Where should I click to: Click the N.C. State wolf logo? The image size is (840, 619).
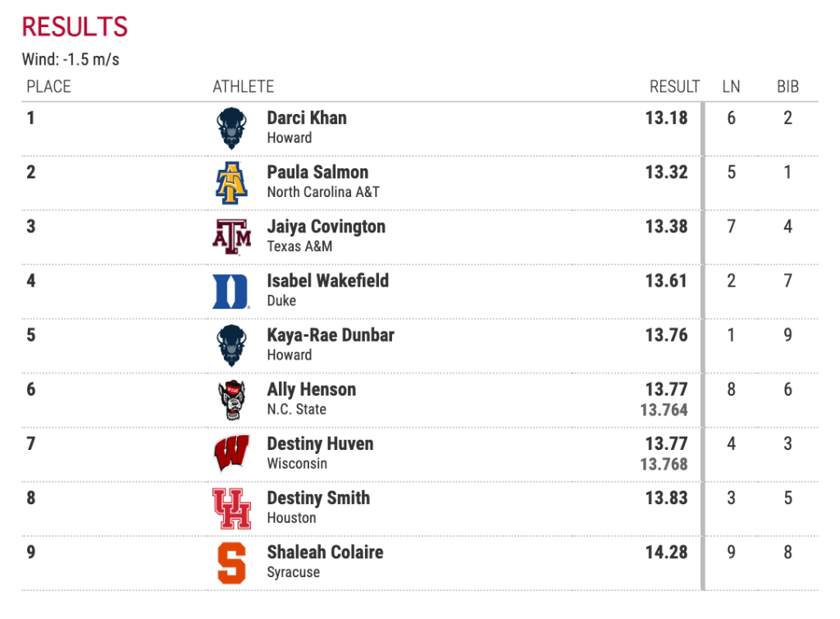(231, 400)
